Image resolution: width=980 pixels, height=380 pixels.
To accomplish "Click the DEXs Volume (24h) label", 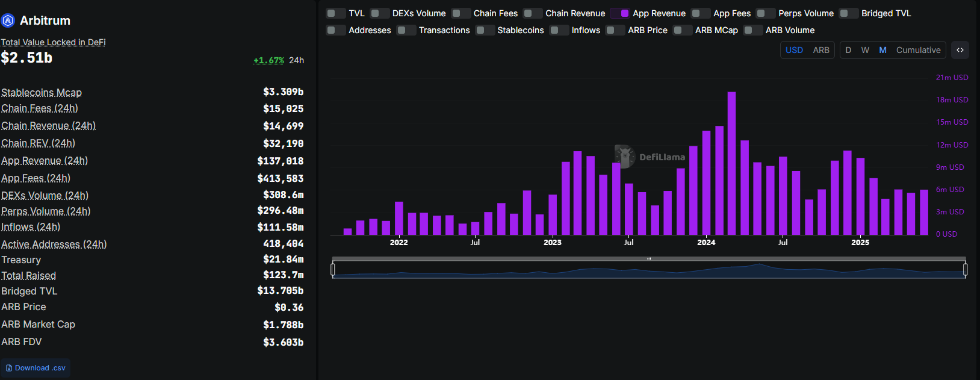I will coord(45,196).
